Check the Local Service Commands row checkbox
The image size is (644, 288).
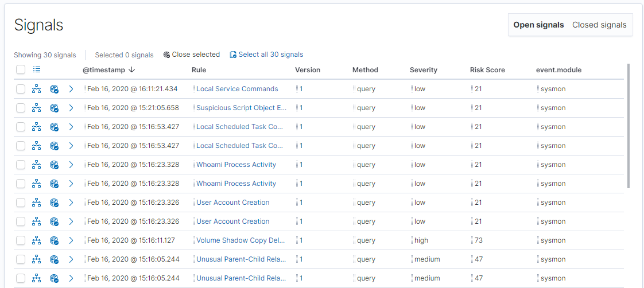21,88
